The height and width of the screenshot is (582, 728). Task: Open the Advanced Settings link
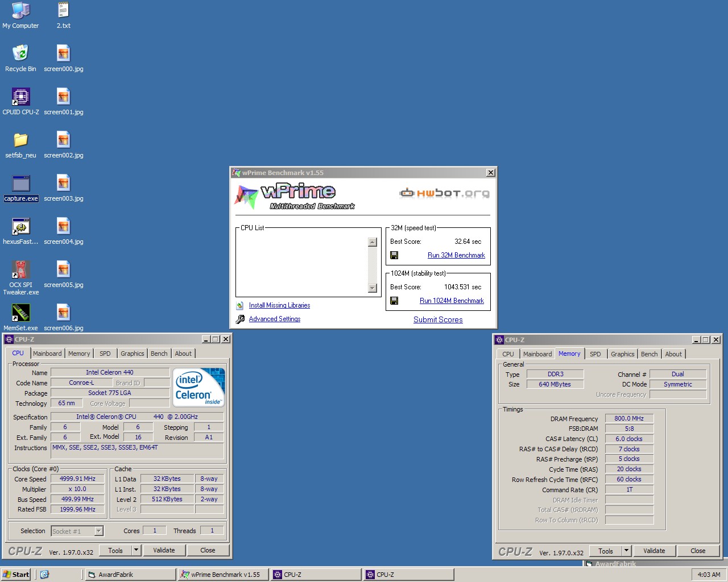275,319
